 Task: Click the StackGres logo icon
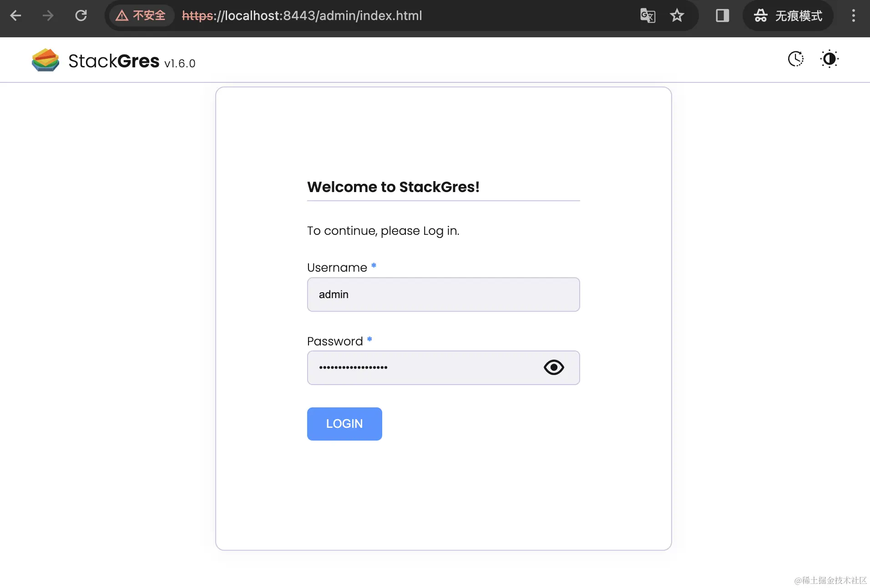click(x=46, y=60)
